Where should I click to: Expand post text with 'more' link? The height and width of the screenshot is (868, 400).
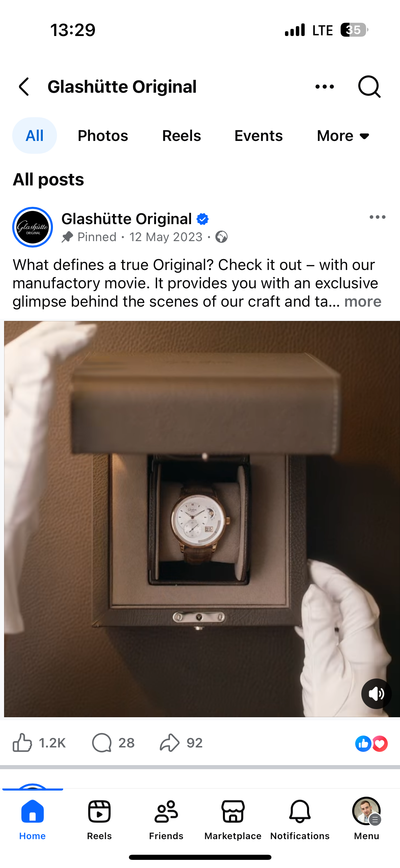coord(363,302)
